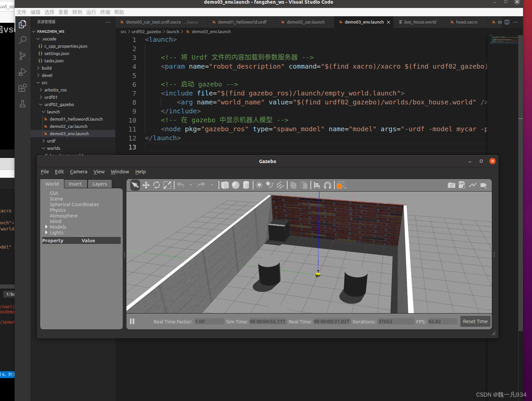Image resolution: width=532 pixels, height=401 pixels.
Task: Insert a cylinder shape in Gazebo
Action: tap(246, 185)
